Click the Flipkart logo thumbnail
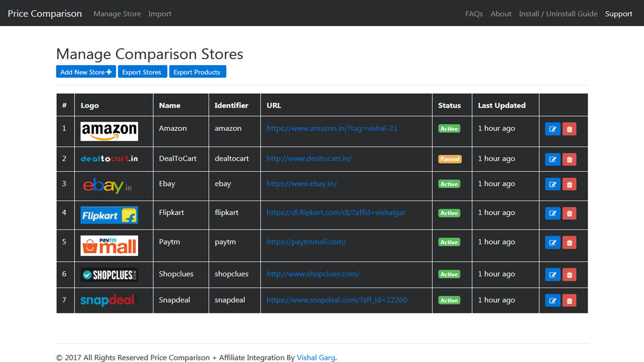Screen dimensions: 644x362 (109, 215)
